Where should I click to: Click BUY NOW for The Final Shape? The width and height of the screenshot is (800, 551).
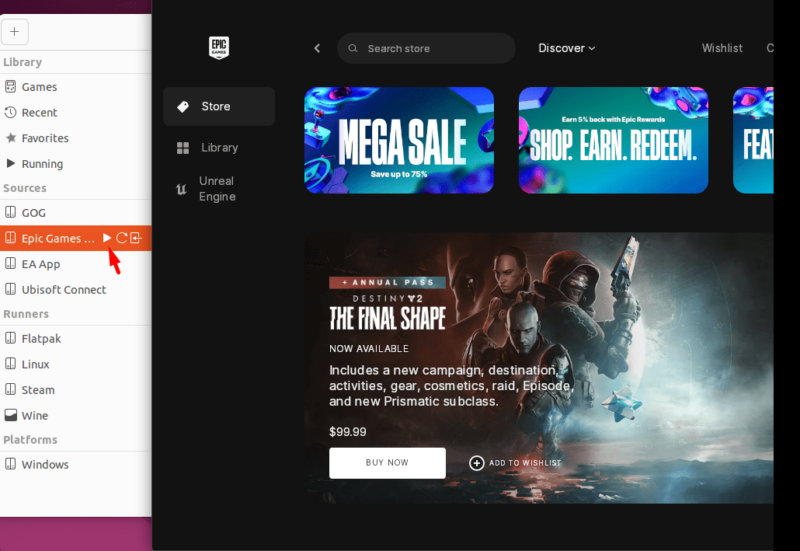387,463
